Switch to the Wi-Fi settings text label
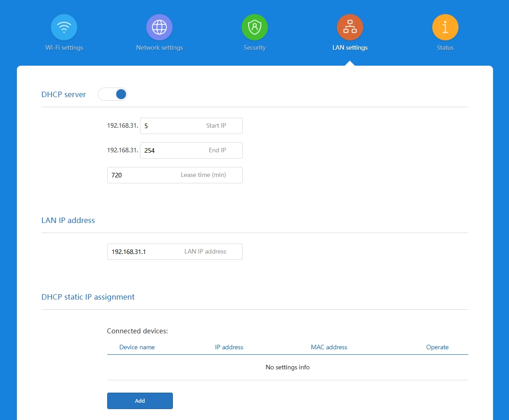The height and width of the screenshot is (420, 509). pos(64,47)
